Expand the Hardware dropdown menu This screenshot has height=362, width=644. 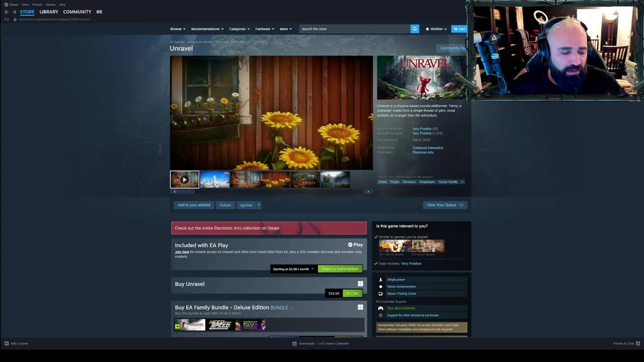coord(265,29)
